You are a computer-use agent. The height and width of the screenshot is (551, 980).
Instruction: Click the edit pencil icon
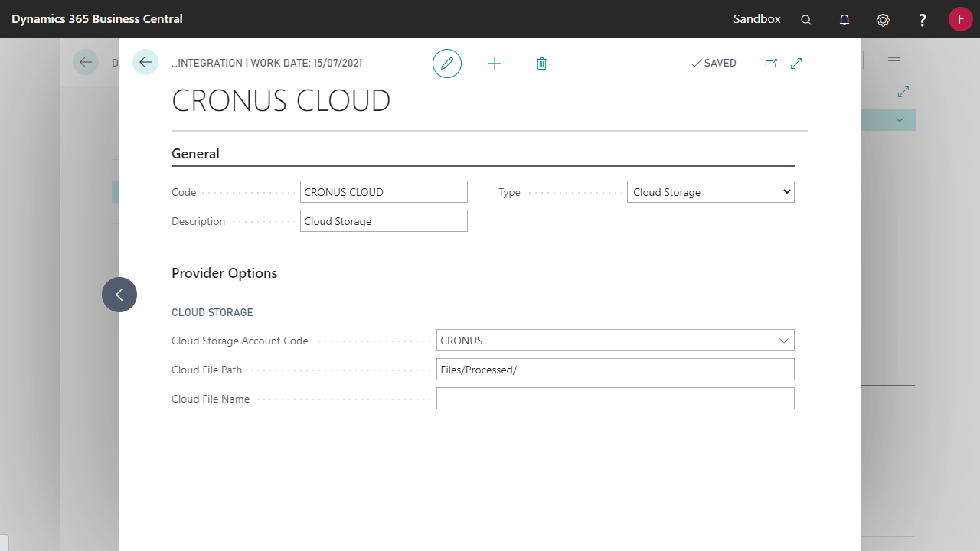447,64
